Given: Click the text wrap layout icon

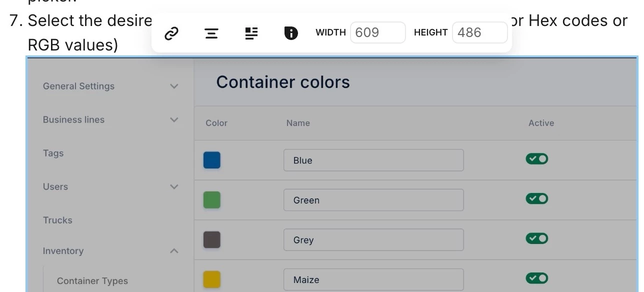Looking at the screenshot, I should (251, 33).
